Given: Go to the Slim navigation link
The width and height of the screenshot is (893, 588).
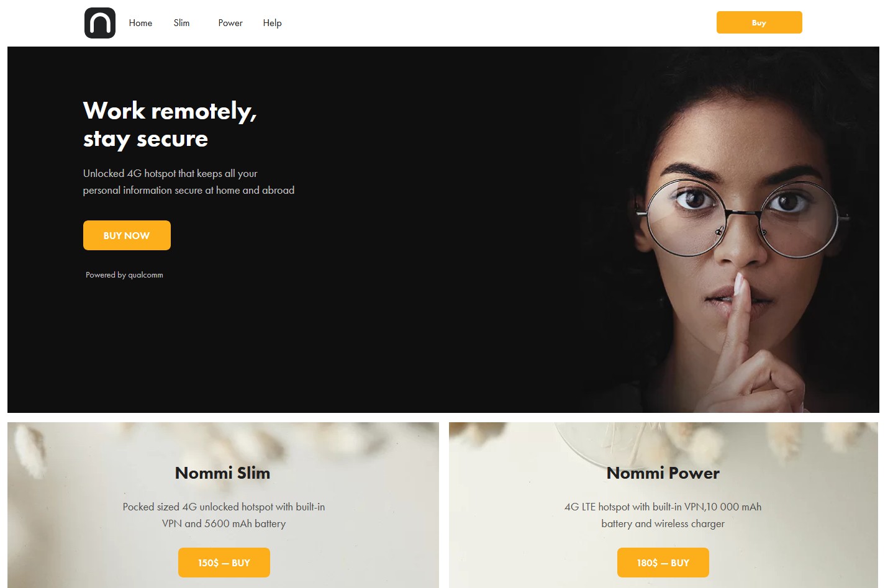Looking at the screenshot, I should 181,23.
